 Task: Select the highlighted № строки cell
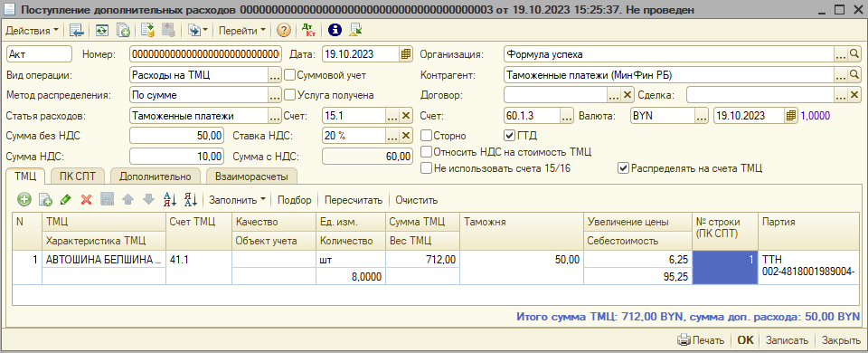click(725, 268)
